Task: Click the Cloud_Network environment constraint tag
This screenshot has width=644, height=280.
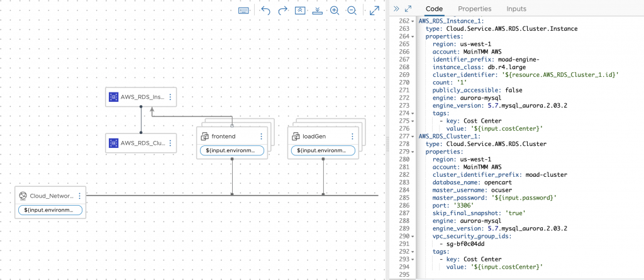Action: [x=50, y=210]
